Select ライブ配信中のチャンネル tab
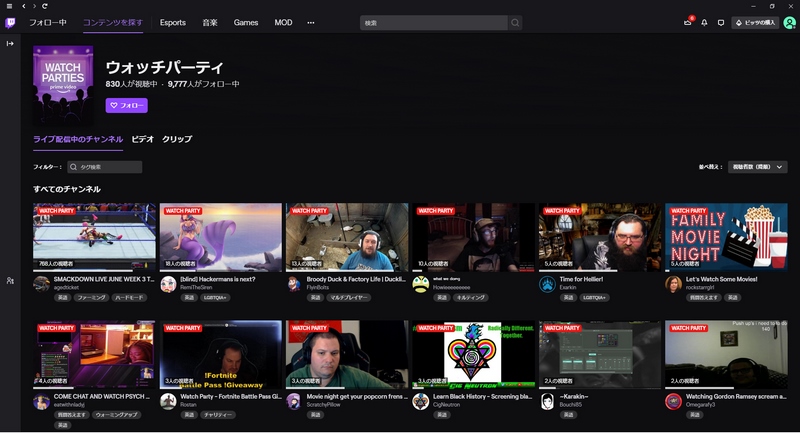 [78, 139]
